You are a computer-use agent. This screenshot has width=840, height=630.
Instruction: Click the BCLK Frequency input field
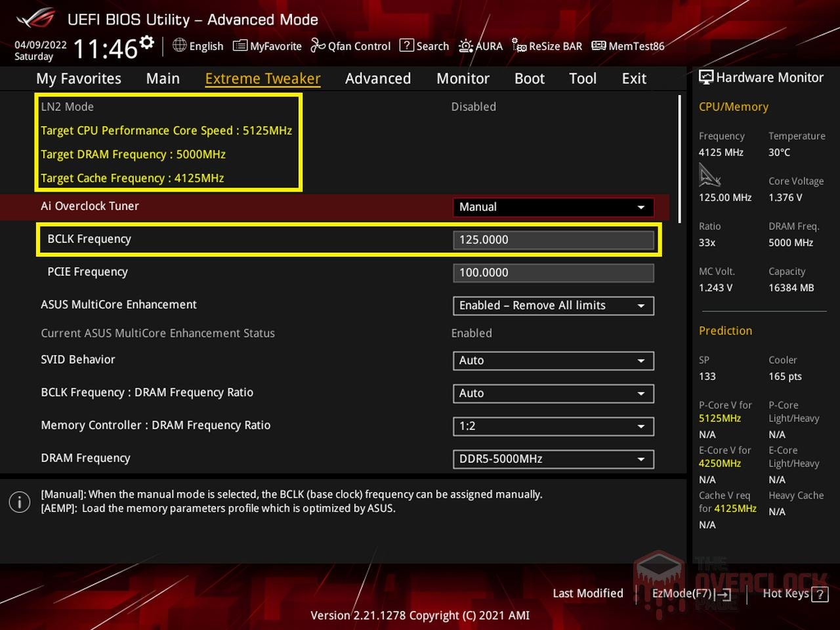pos(552,240)
